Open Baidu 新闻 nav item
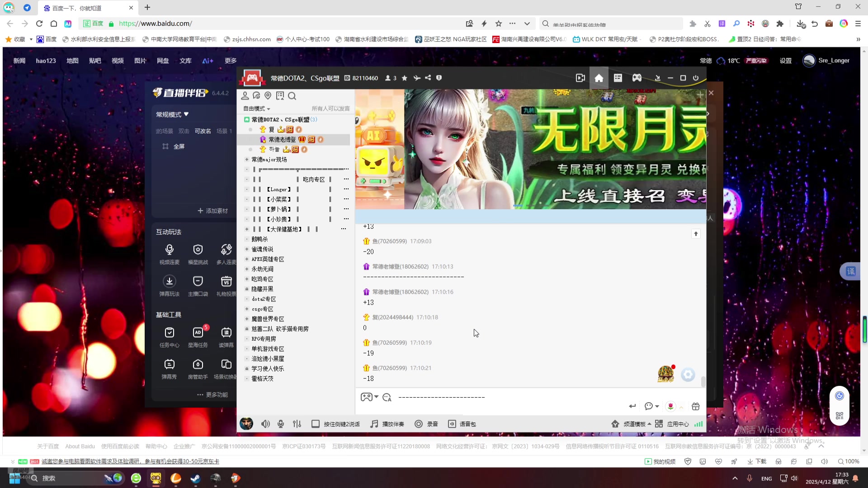 point(19,61)
